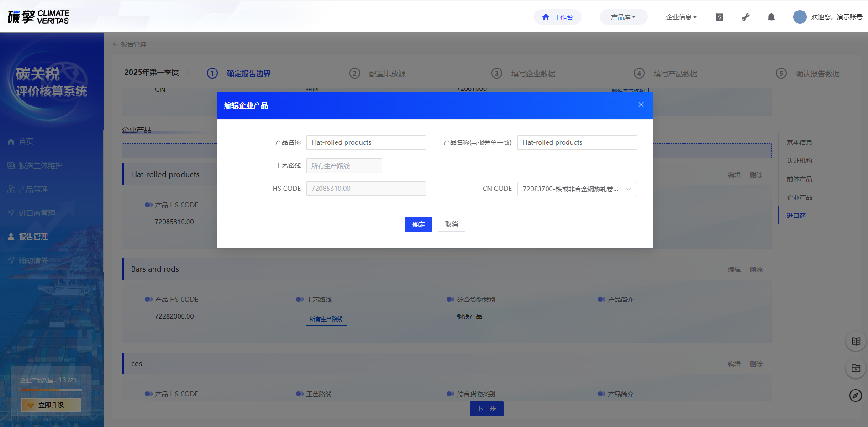Jump to 进口商 section anchor

pos(796,216)
